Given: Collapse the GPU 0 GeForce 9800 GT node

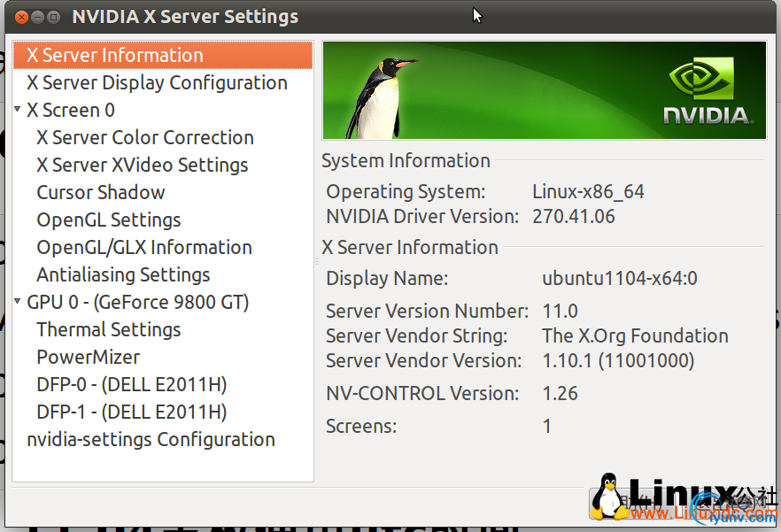Looking at the screenshot, I should coord(18,302).
